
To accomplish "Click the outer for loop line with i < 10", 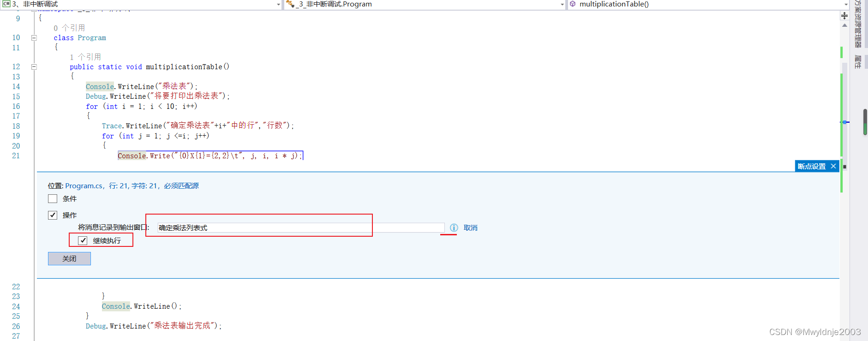I will tap(141, 106).
